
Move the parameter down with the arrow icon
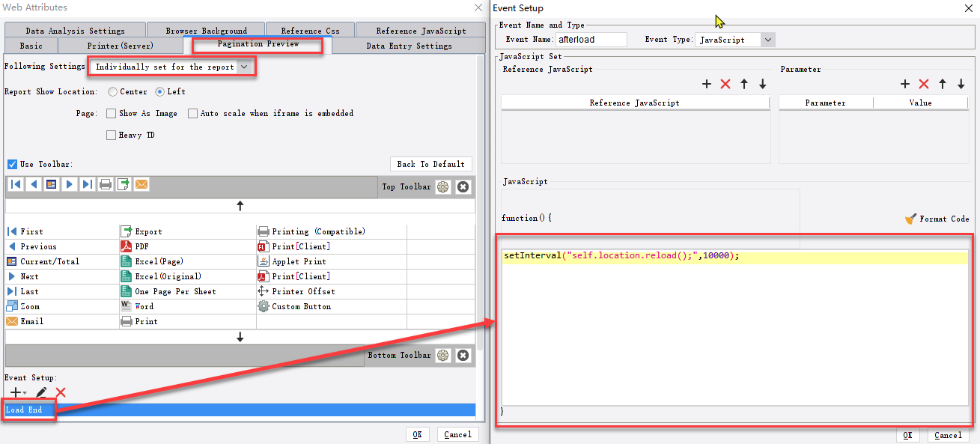(961, 85)
